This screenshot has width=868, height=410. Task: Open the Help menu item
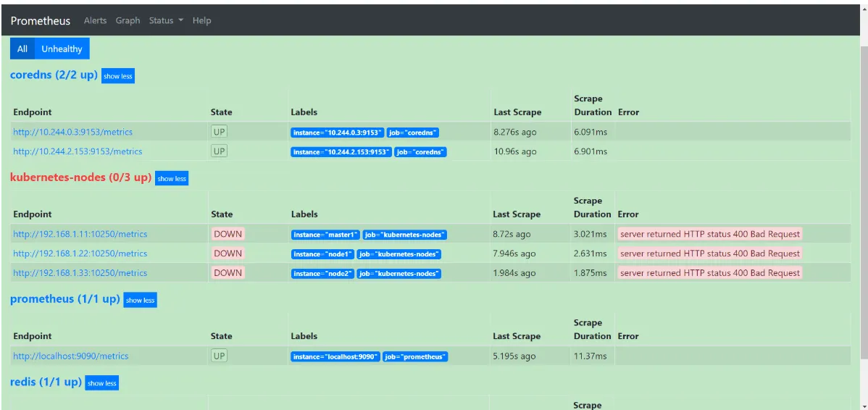tap(201, 20)
